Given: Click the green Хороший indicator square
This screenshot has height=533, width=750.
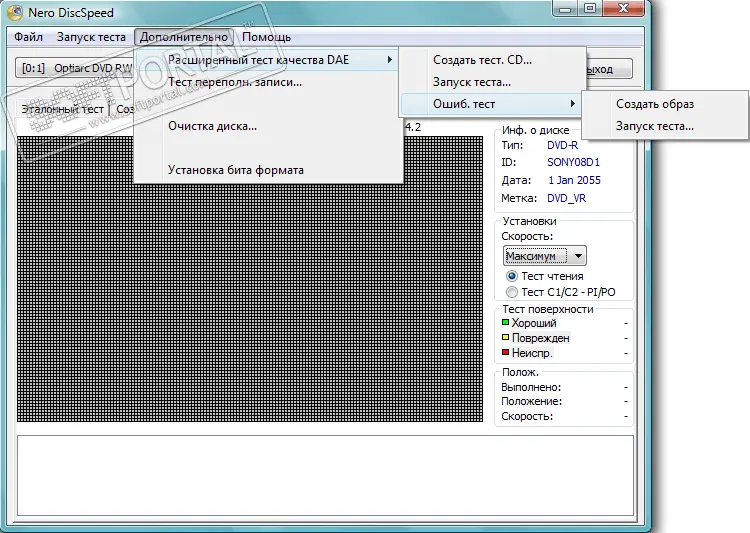Looking at the screenshot, I should pyautogui.click(x=506, y=323).
